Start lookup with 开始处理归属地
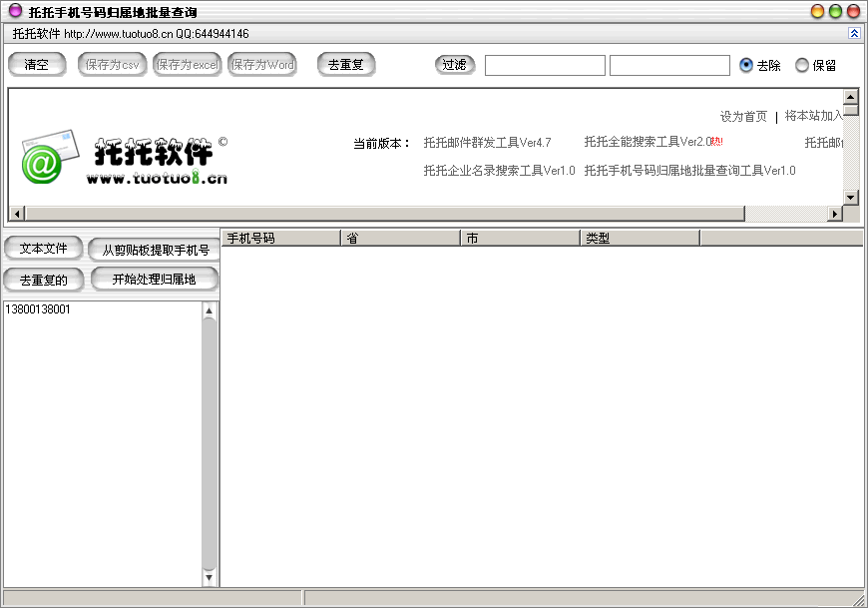868x608 pixels. tap(154, 280)
